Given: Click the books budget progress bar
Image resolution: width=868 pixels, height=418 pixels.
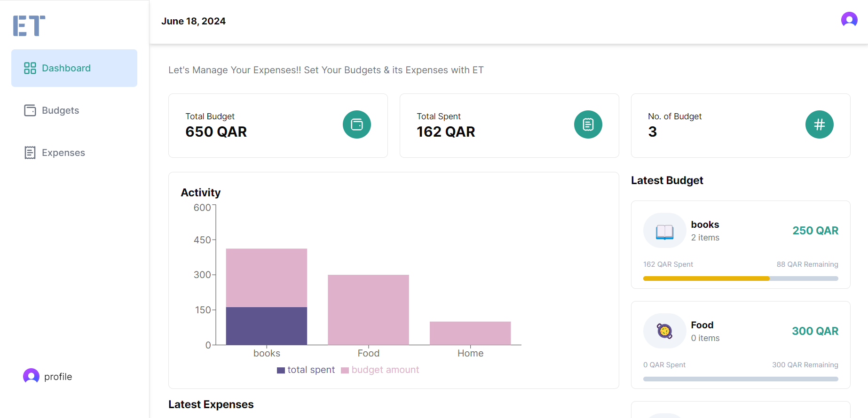Looking at the screenshot, I should 741,279.
